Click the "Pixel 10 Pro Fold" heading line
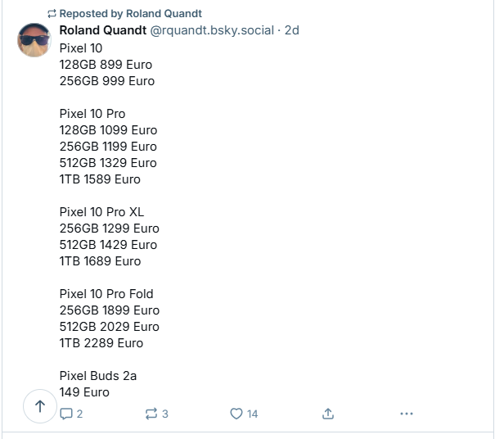This screenshot has width=504, height=439. [x=106, y=293]
